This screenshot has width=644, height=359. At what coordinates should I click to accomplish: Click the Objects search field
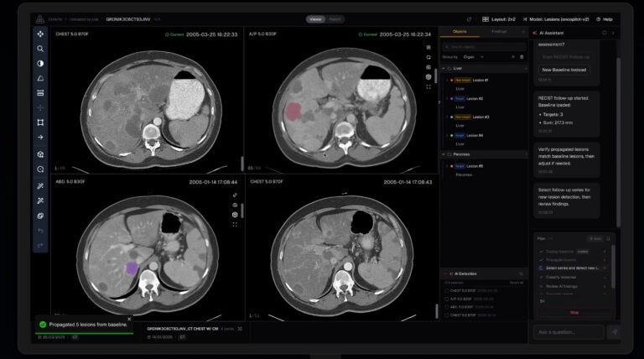click(x=484, y=47)
